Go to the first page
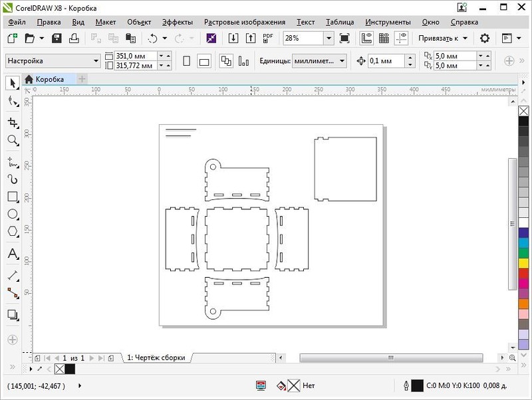Viewport: 532px width, 400px height. click(x=47, y=358)
